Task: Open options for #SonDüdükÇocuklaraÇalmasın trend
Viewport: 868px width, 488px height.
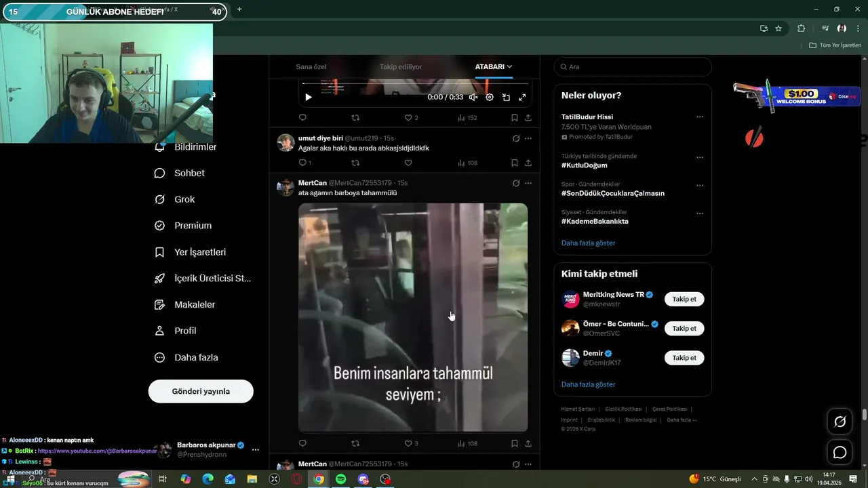Action: pyautogui.click(x=700, y=185)
